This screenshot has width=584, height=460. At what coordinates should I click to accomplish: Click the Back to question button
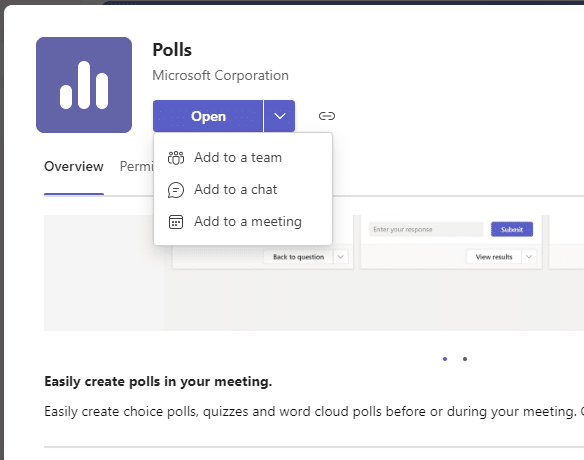coord(298,257)
